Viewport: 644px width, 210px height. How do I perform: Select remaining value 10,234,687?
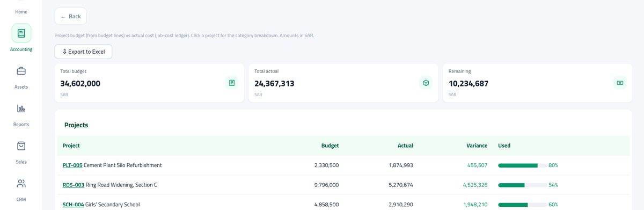tap(469, 84)
